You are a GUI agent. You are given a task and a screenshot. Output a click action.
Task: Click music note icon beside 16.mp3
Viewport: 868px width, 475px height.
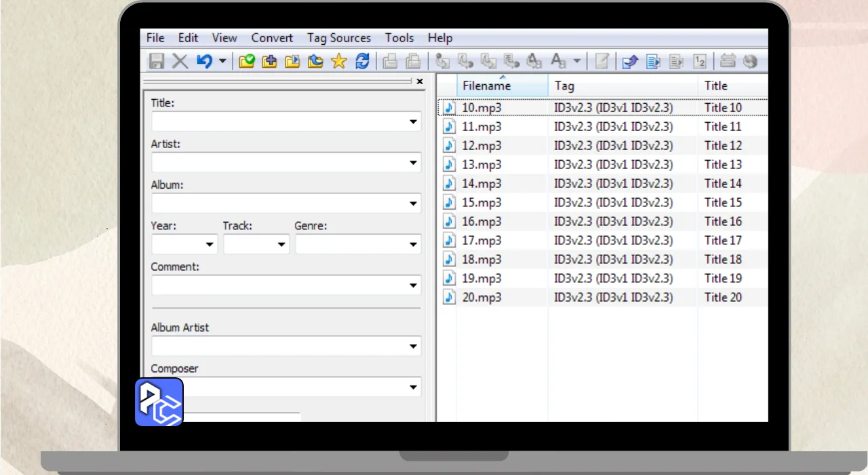point(449,221)
